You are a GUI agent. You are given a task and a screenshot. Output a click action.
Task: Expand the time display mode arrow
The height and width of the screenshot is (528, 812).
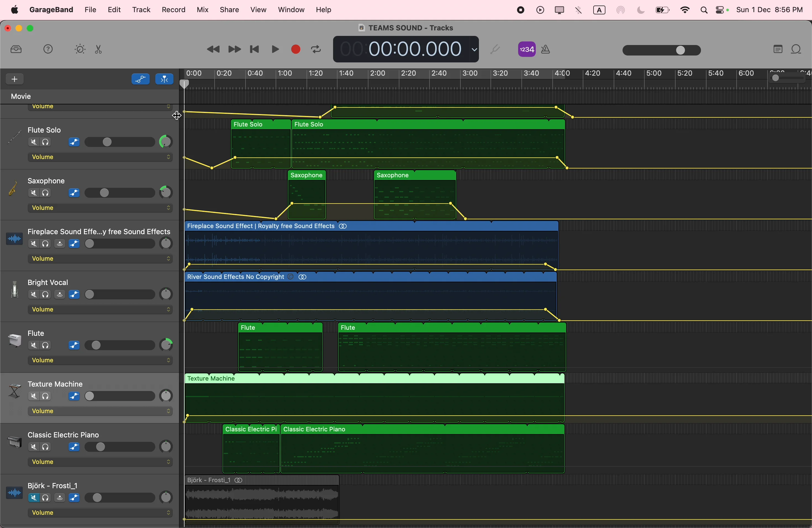[x=474, y=50]
